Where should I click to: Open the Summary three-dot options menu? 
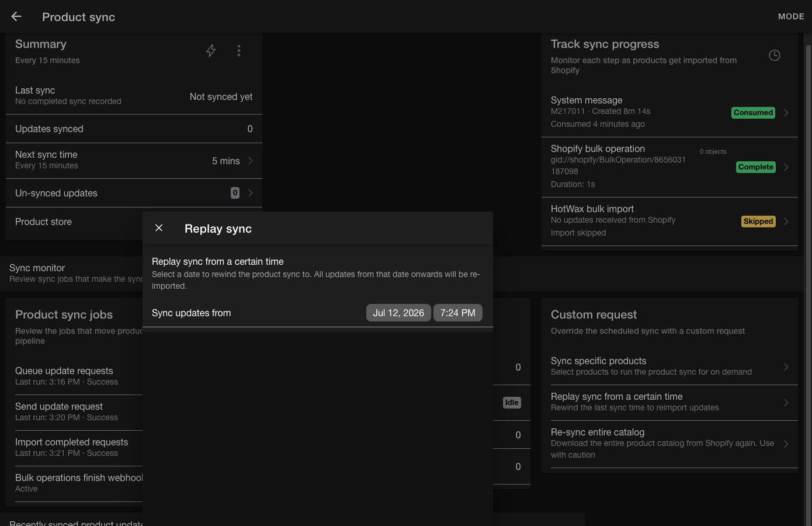coord(239,51)
